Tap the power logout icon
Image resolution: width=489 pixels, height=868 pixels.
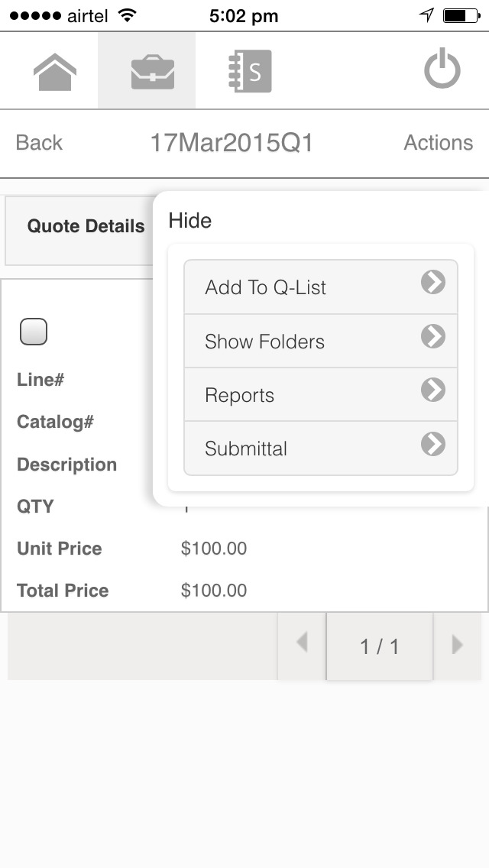click(442, 69)
